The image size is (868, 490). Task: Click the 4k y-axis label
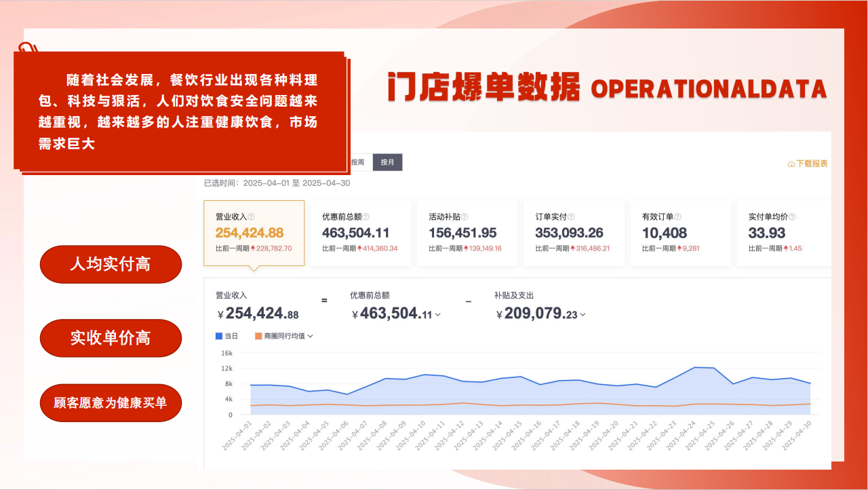(229, 399)
